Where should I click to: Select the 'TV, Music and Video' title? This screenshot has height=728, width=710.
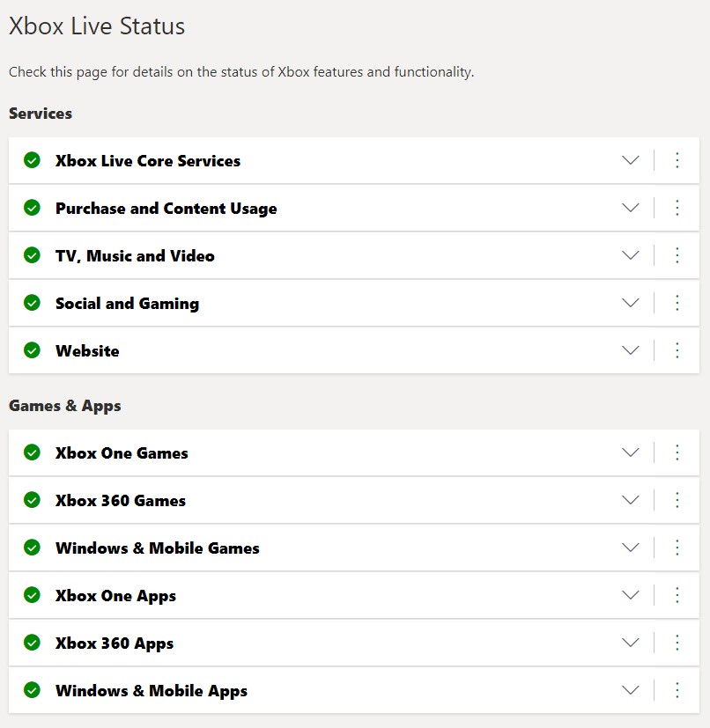[135, 256]
